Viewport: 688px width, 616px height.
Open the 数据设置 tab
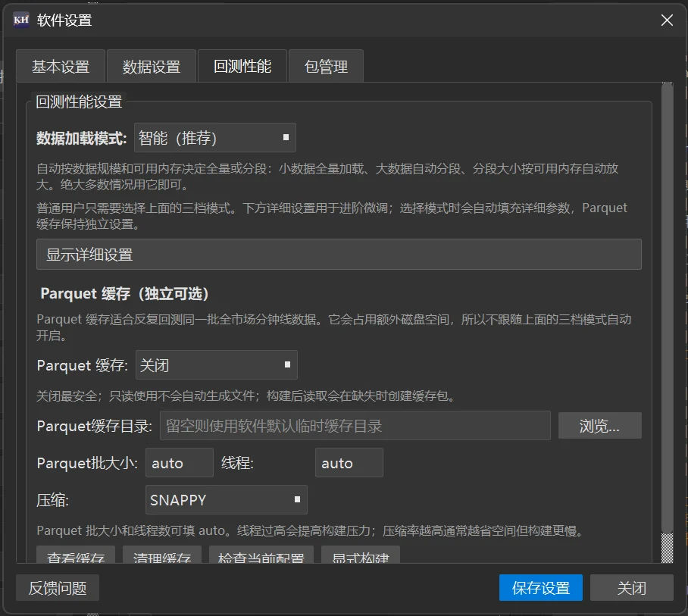click(x=152, y=66)
